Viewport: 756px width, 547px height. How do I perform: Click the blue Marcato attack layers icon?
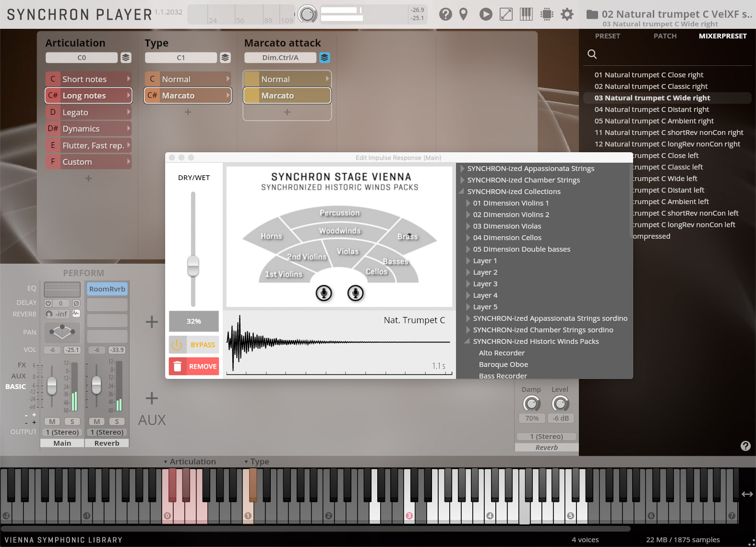[x=324, y=58]
